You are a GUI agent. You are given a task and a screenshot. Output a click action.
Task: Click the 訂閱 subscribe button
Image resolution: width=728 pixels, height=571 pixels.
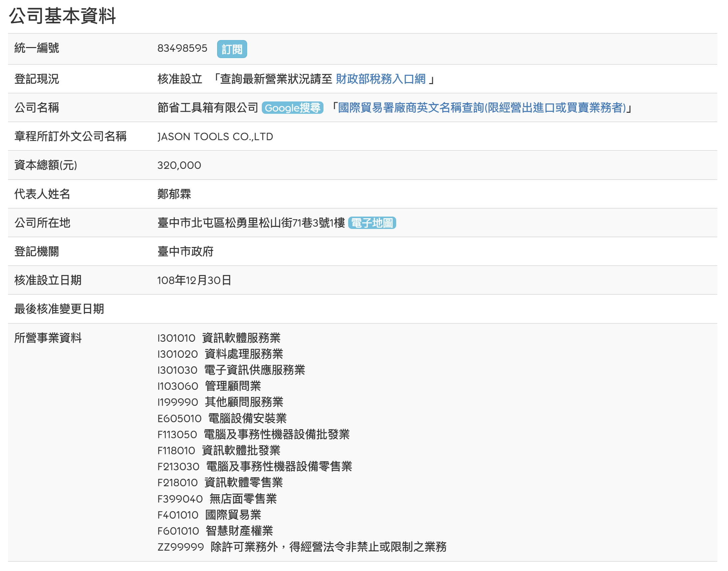[232, 49]
